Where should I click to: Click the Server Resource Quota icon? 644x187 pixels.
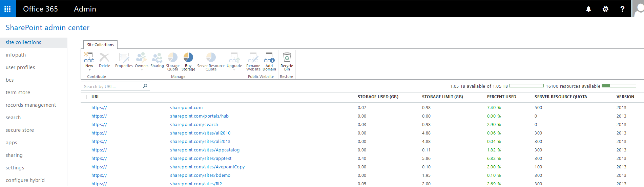coord(211,57)
